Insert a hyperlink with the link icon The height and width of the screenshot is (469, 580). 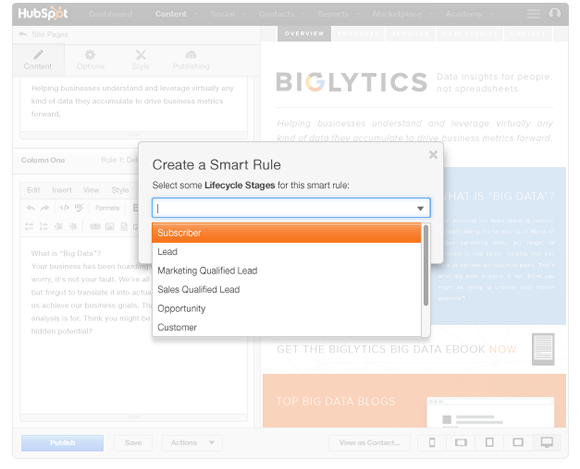[95, 226]
